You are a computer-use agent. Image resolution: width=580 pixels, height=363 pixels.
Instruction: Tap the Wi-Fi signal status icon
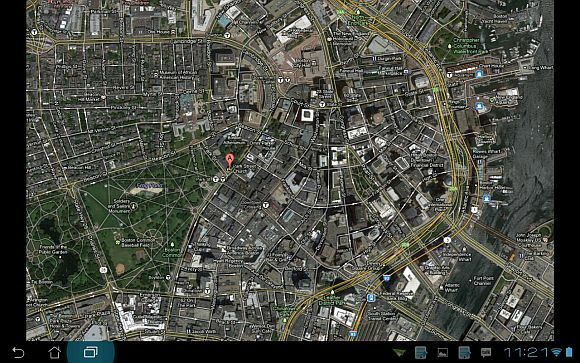tap(556, 352)
